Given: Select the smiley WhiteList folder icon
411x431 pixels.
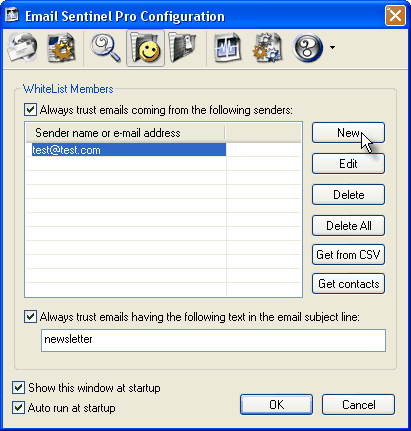Looking at the screenshot, I should [x=145, y=48].
